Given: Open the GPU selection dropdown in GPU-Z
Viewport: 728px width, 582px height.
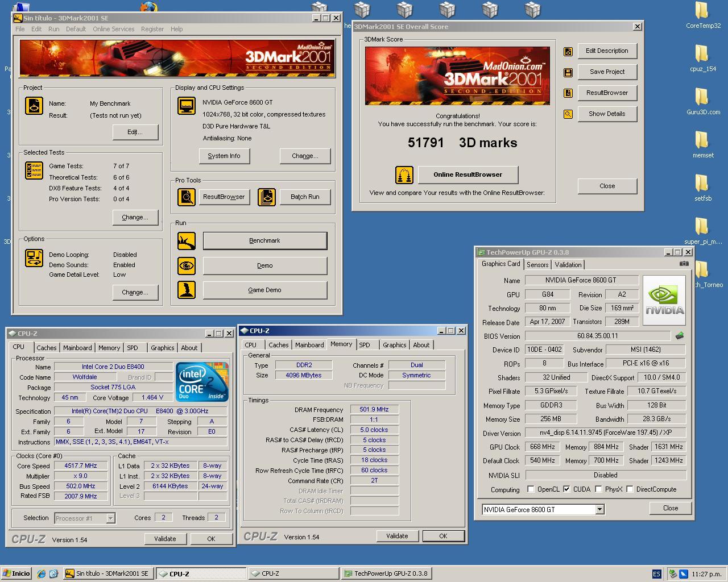Looking at the screenshot, I should 599,510.
